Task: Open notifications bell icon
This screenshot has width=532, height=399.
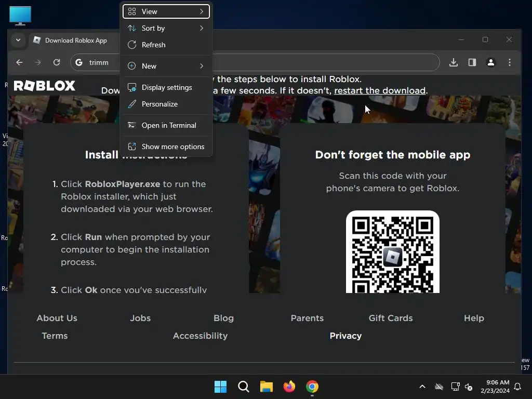Action: pyautogui.click(x=518, y=387)
